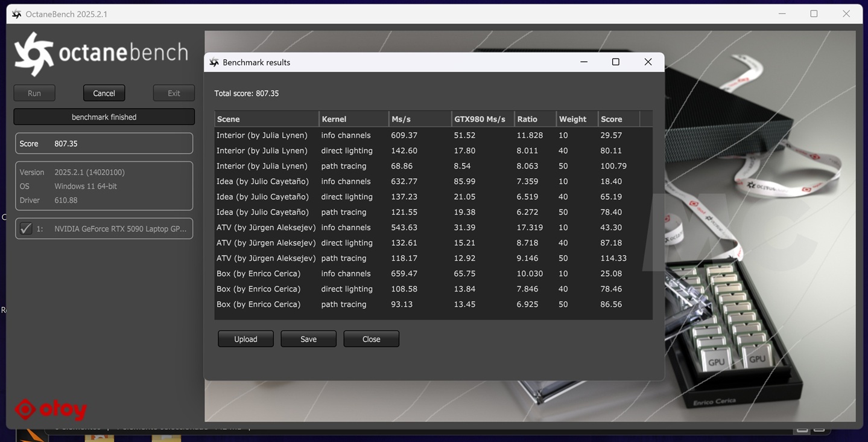Toggle the NVIDIA GeForce RTX 5090 Laptop GPU checkbox
Image resolution: width=868 pixels, height=442 pixels.
[26, 228]
